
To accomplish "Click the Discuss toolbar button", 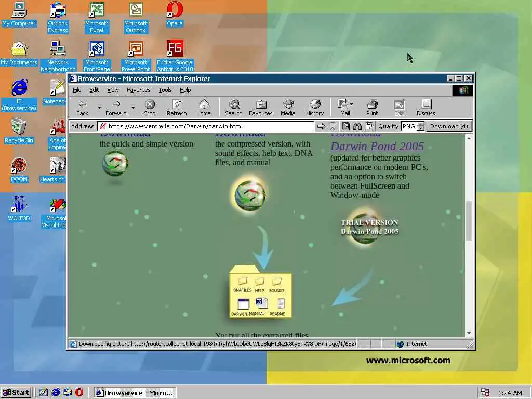I will point(426,108).
